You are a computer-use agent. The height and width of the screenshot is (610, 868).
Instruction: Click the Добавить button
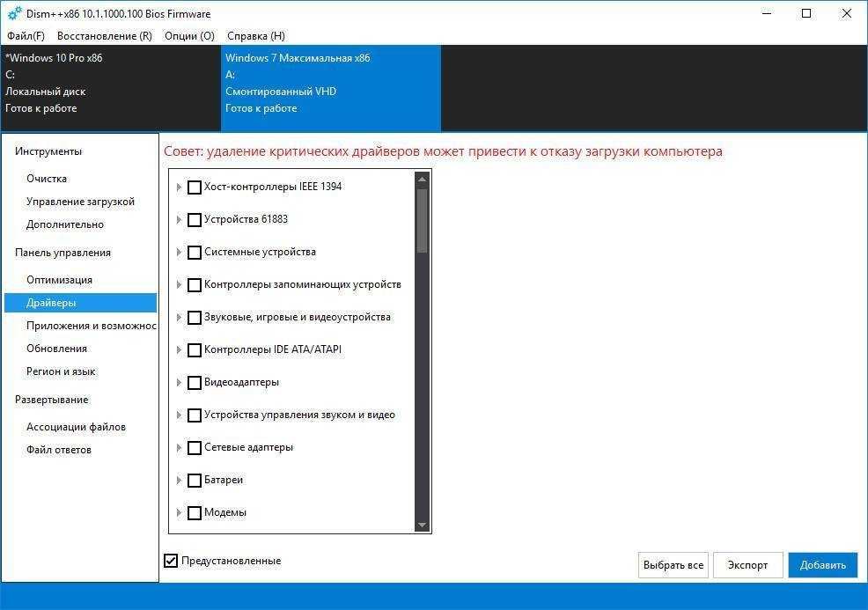823,565
